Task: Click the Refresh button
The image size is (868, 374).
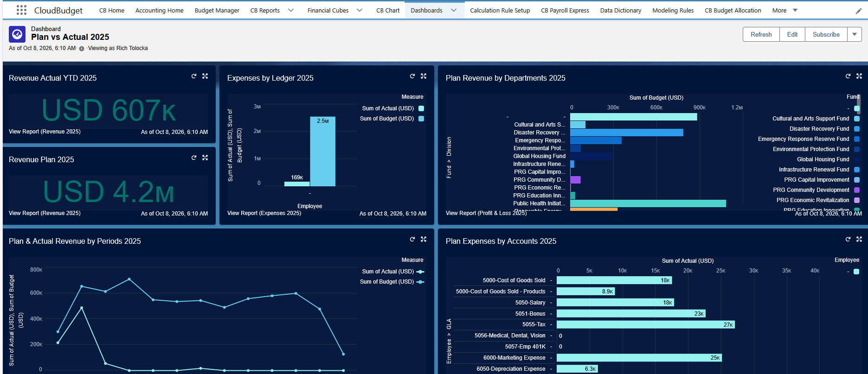Action: 761,34
